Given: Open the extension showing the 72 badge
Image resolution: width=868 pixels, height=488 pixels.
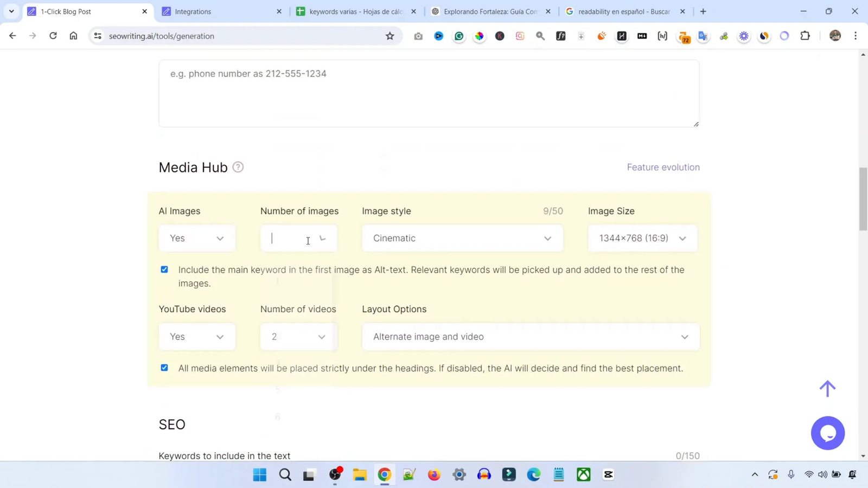Looking at the screenshot, I should 682,36.
